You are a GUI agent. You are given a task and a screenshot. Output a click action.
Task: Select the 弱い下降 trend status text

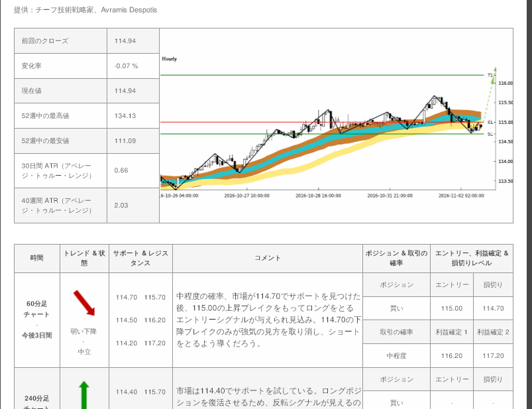click(x=83, y=331)
